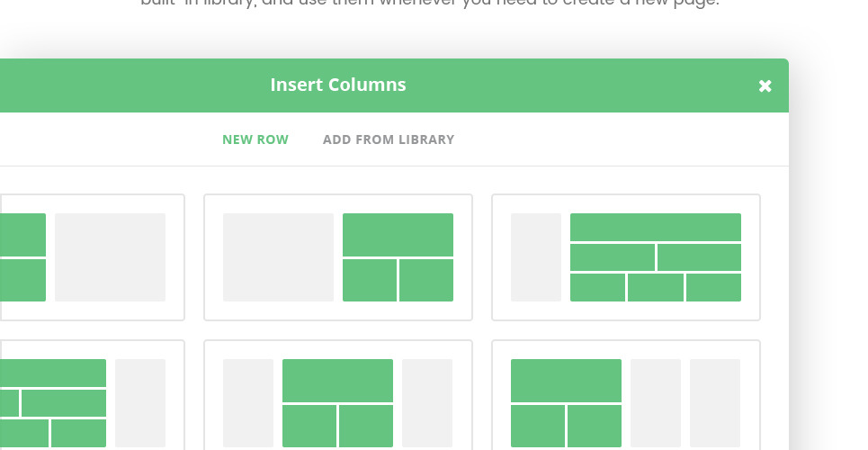Pick layout with green center between two gray columns
The width and height of the screenshot is (868, 450).
337,396
